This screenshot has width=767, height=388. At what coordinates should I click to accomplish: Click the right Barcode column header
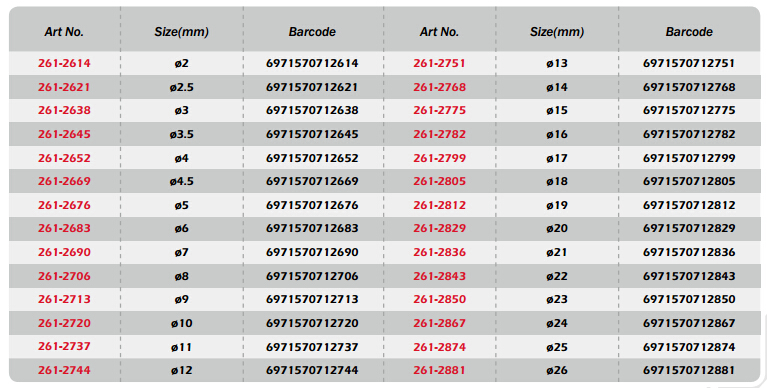tap(689, 32)
